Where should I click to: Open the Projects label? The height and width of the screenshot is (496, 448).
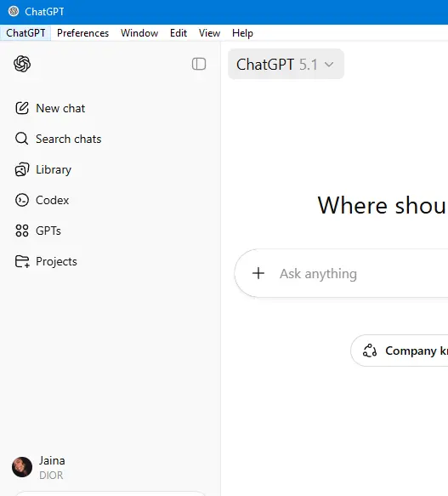coord(56,261)
